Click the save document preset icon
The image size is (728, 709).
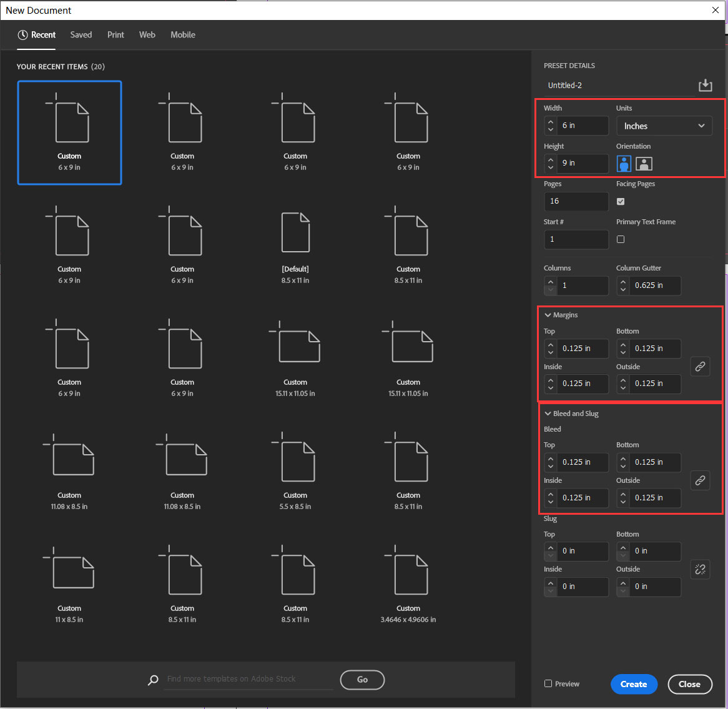pos(705,85)
